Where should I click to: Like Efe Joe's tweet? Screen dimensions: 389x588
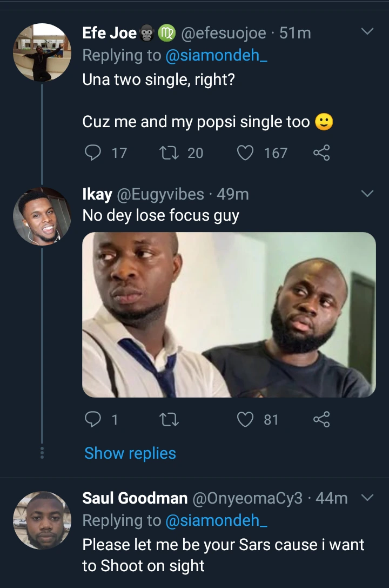tap(246, 153)
